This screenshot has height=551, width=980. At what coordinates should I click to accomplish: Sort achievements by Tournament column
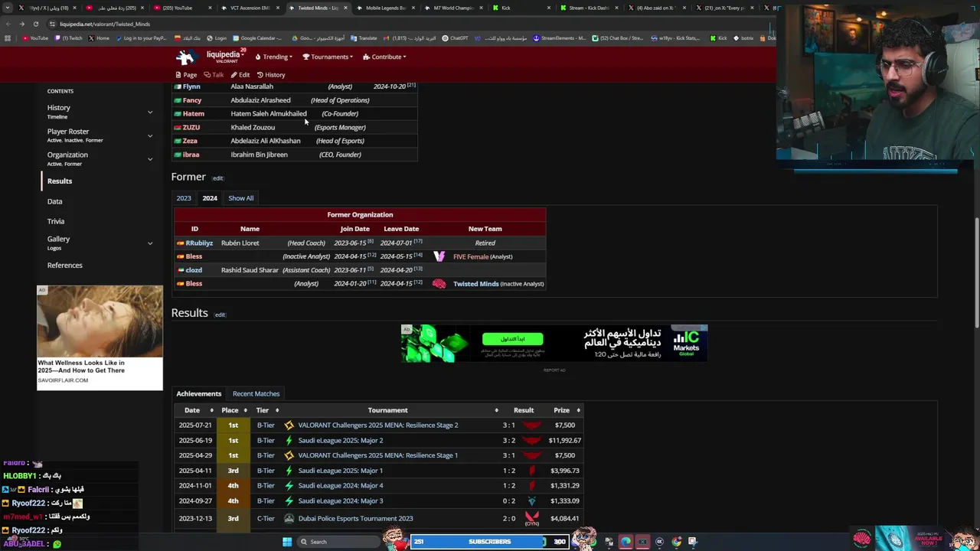[496, 411]
